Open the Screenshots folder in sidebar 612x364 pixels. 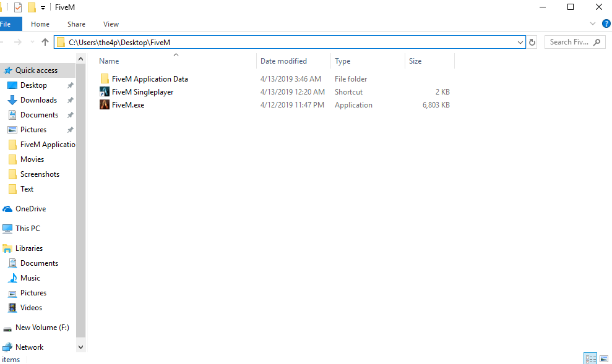40,174
